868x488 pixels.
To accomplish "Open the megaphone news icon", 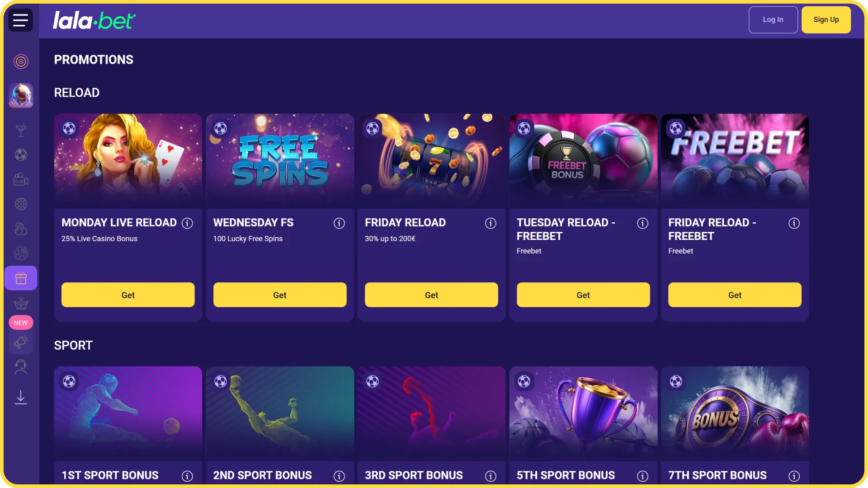I will [x=21, y=342].
